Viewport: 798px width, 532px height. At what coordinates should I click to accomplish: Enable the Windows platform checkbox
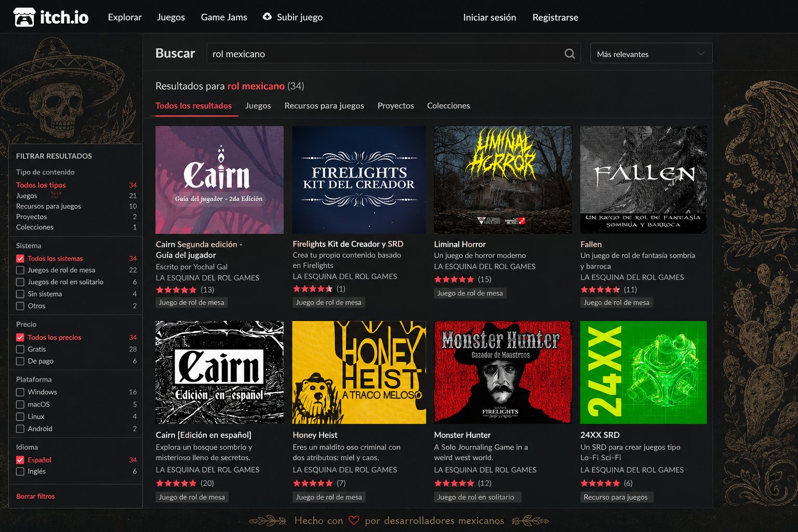coord(20,392)
